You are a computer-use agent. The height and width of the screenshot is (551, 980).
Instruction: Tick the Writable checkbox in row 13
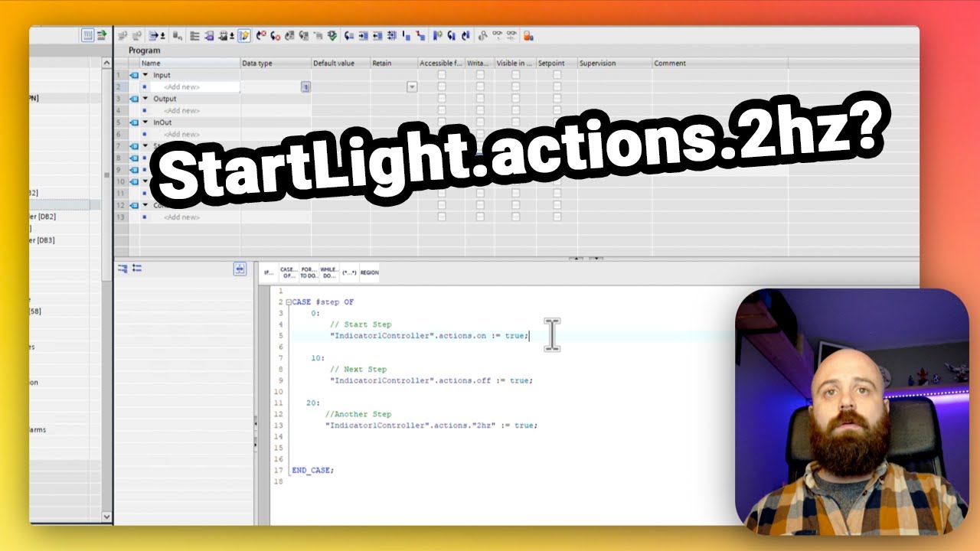click(480, 217)
